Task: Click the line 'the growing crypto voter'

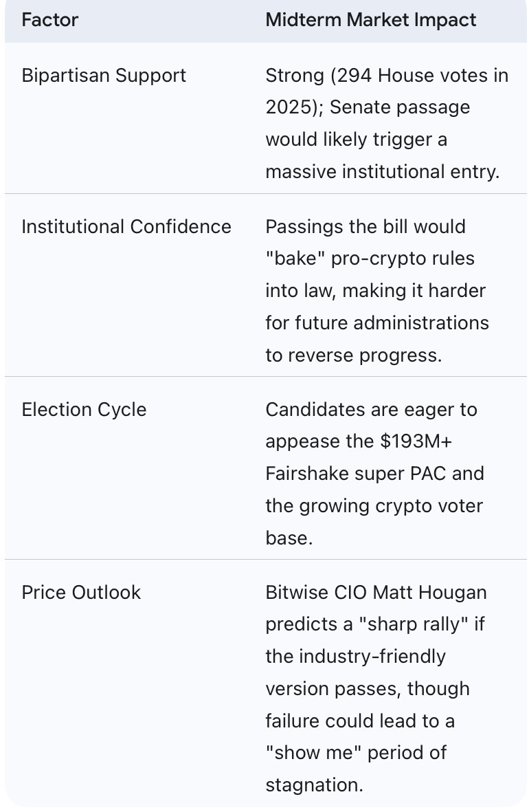Action: click(x=374, y=506)
